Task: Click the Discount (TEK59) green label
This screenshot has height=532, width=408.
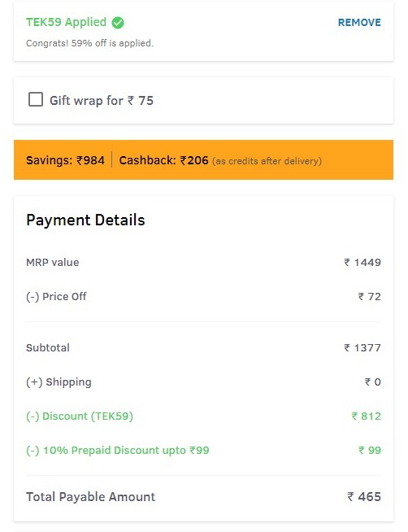Action: [x=80, y=416]
